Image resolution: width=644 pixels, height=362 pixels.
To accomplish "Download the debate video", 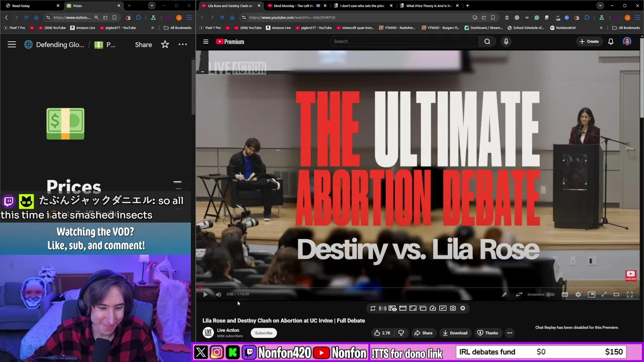I will [455, 333].
